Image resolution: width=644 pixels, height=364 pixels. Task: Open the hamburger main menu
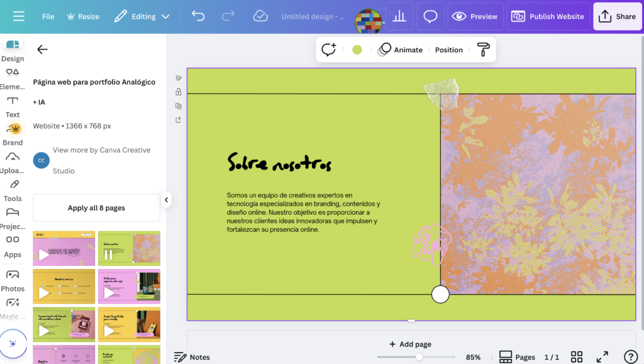point(18,16)
